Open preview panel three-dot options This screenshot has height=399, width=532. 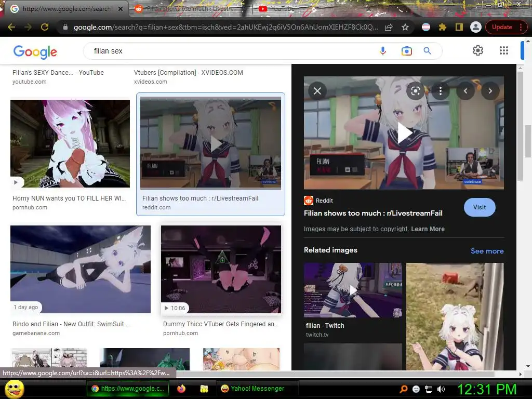tap(441, 91)
